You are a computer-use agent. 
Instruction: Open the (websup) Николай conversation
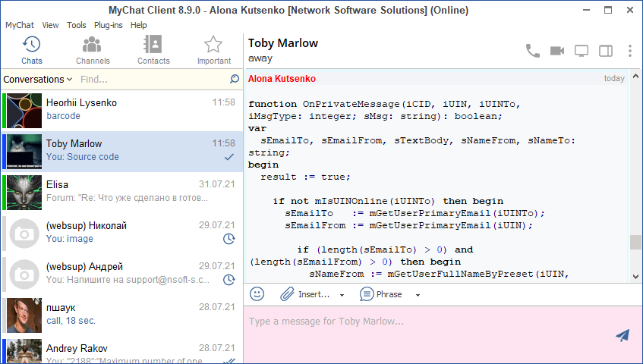coord(122,234)
